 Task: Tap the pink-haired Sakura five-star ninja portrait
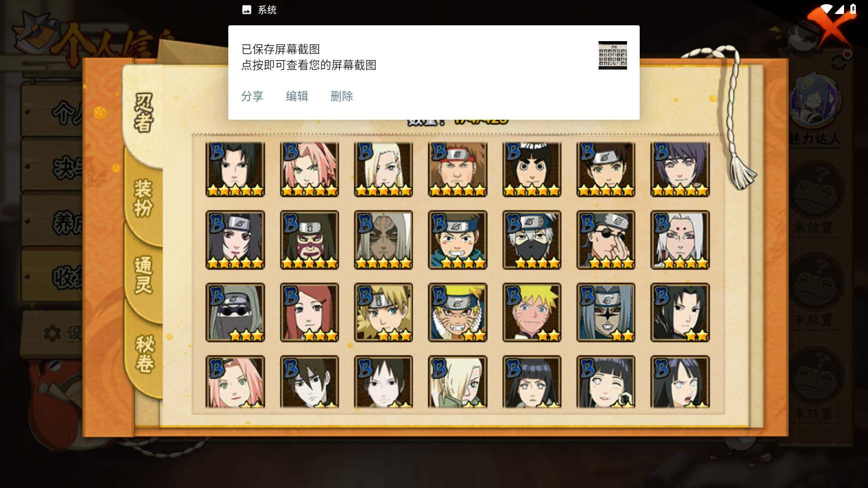309,169
